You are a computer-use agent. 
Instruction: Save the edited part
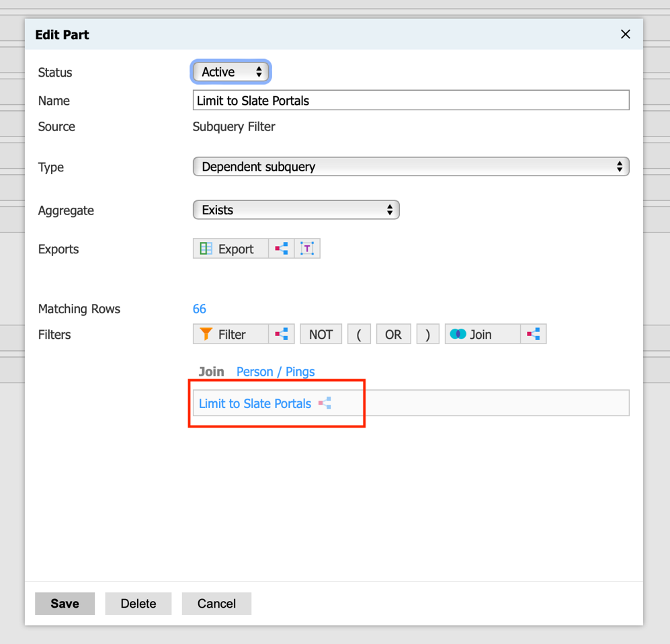tap(65, 604)
